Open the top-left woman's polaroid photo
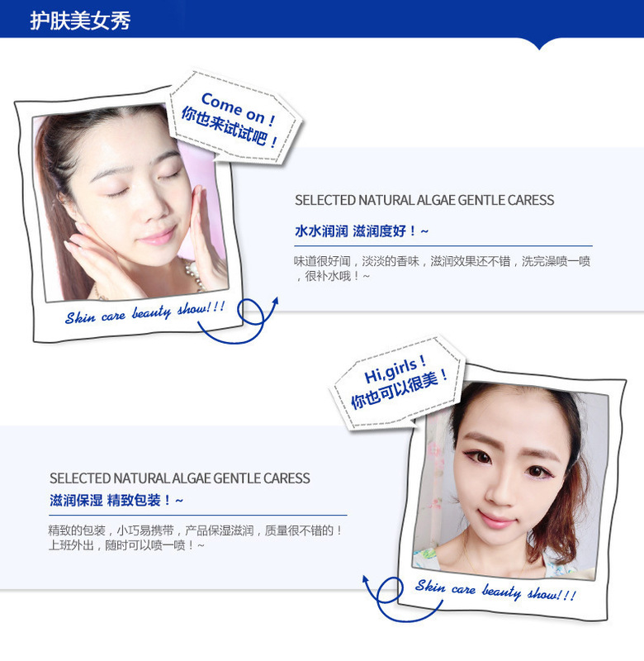 click(x=130, y=202)
